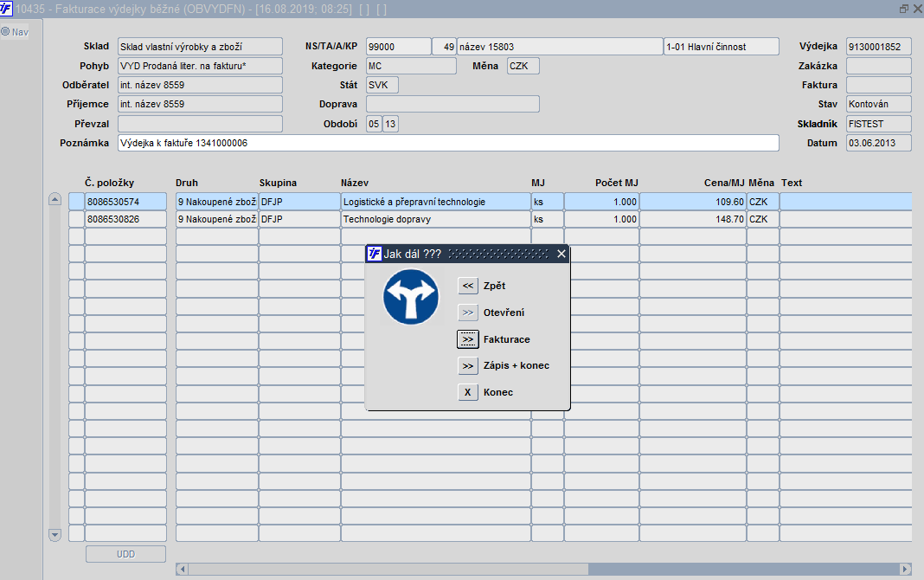The width and height of the screenshot is (924, 580).
Task: Click the Výdejka number 9130001852
Action: (879, 47)
